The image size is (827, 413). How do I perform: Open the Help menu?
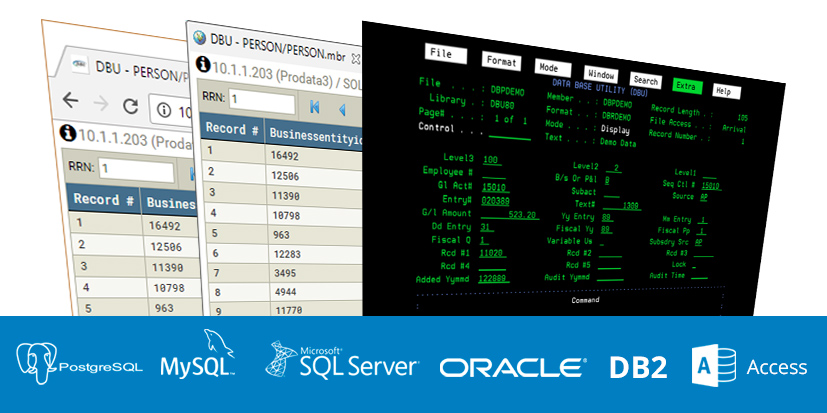(x=726, y=92)
